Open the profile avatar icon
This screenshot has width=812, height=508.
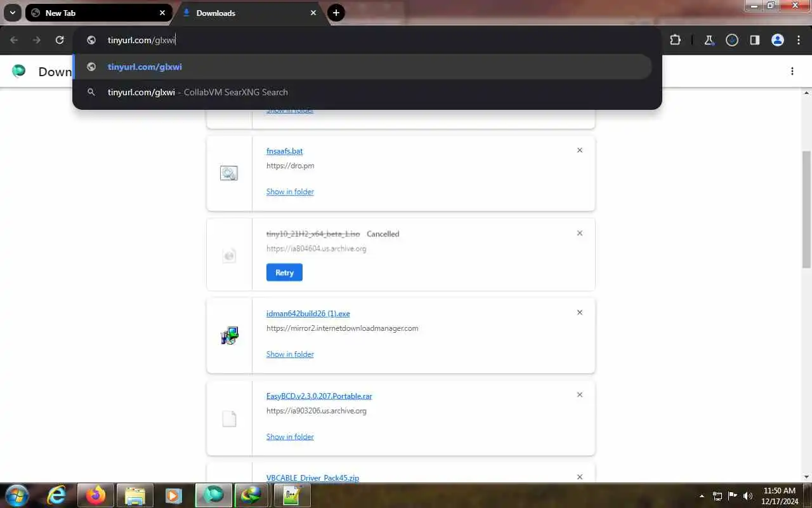[778, 40]
